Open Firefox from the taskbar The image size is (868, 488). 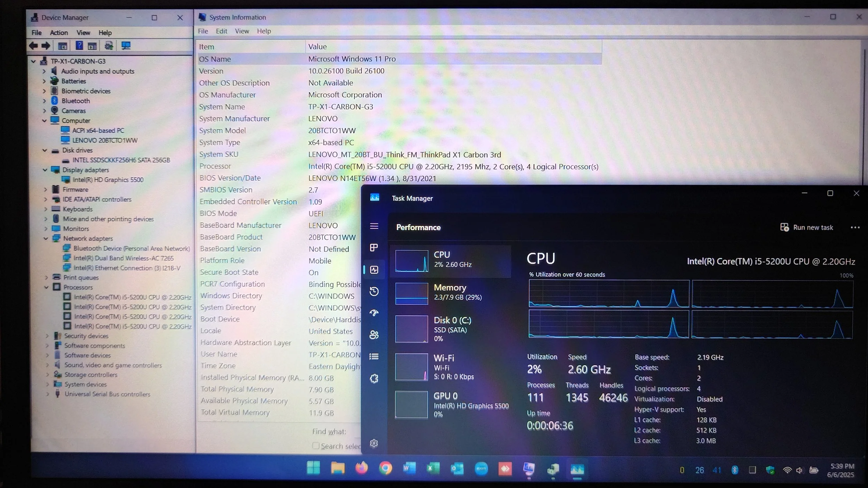(x=361, y=469)
